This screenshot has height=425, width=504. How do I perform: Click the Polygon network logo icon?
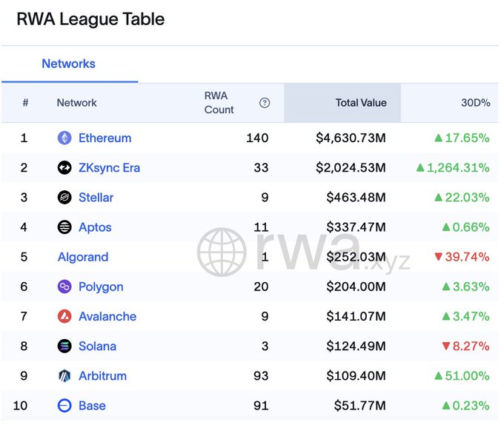point(64,287)
